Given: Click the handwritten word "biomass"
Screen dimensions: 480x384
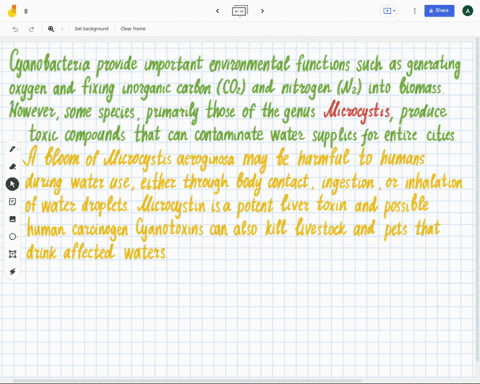Looking at the screenshot, I should (x=421, y=87).
